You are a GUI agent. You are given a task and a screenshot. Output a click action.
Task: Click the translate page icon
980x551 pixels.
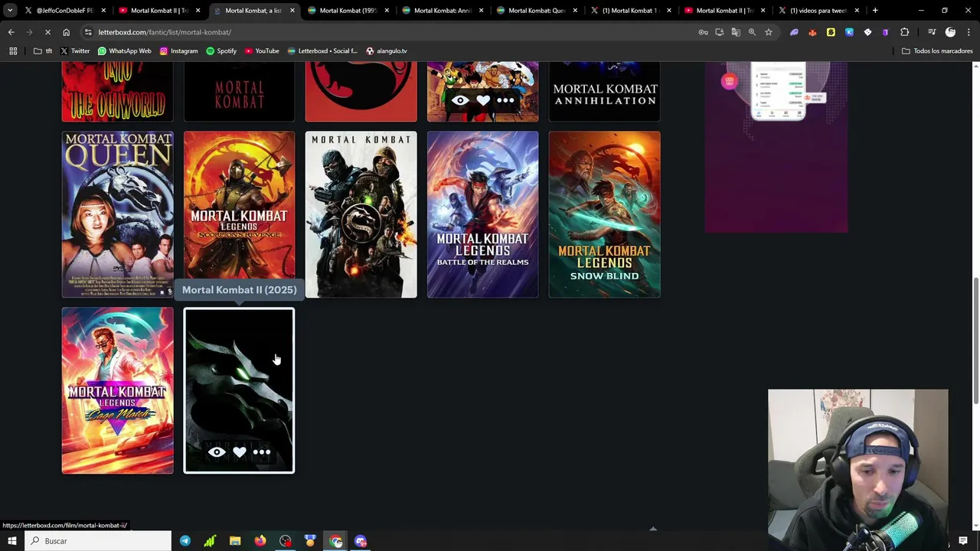(x=736, y=32)
